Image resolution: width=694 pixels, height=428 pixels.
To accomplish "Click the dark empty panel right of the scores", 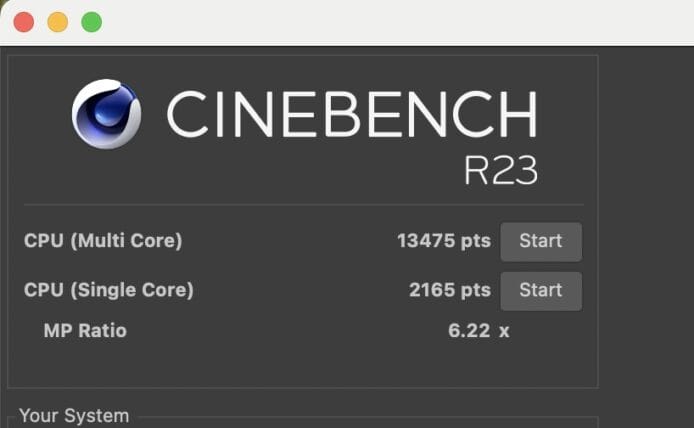I will (645, 220).
